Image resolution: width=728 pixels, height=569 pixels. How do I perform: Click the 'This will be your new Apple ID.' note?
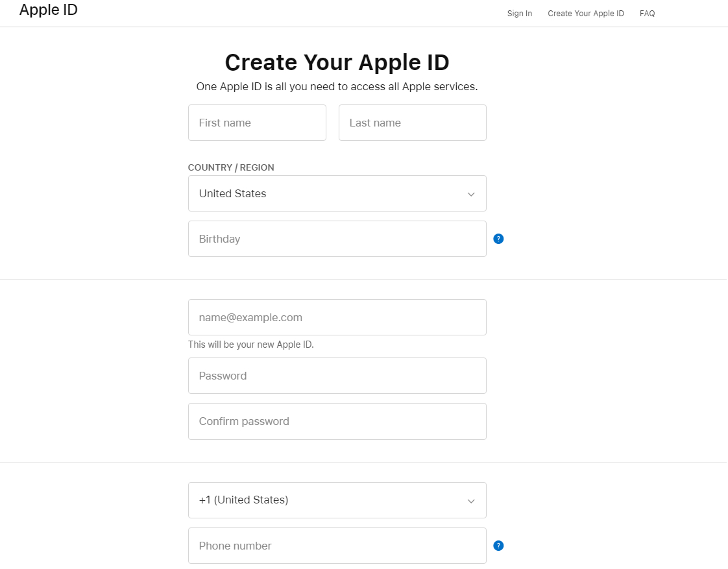click(x=250, y=345)
